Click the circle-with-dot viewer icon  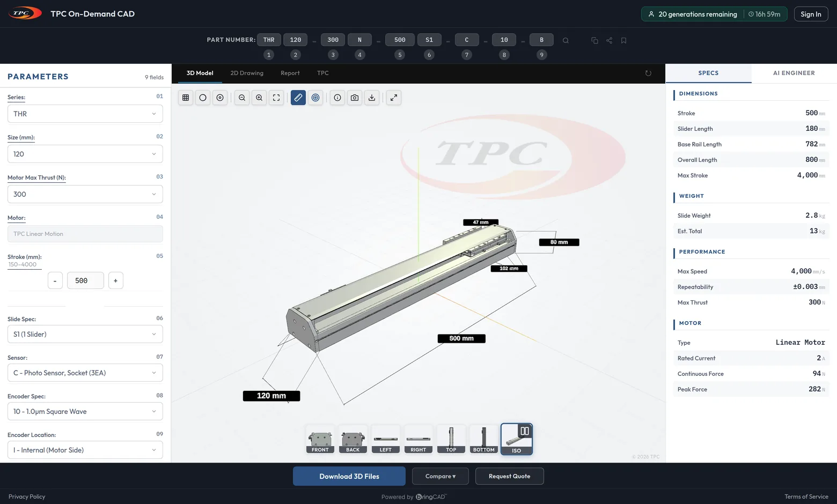coord(220,98)
